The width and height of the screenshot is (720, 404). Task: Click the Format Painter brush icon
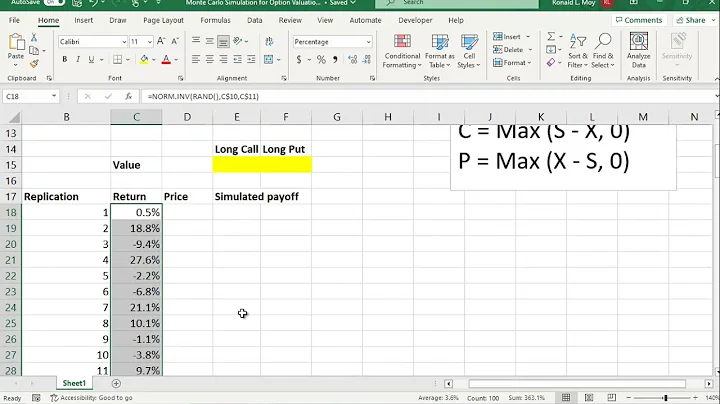[34, 63]
